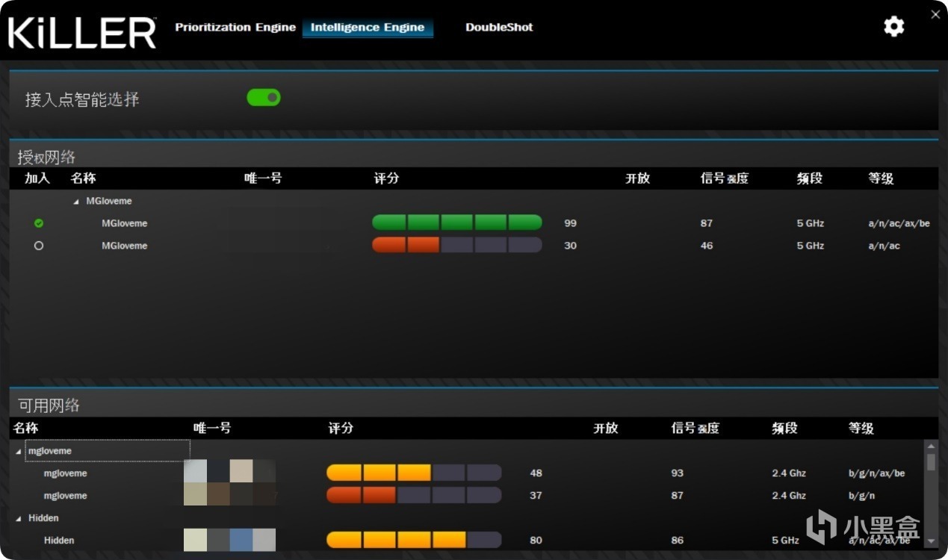
Task: Select MGloveme row with a/n/ac/ax/be level
Action: click(474, 223)
